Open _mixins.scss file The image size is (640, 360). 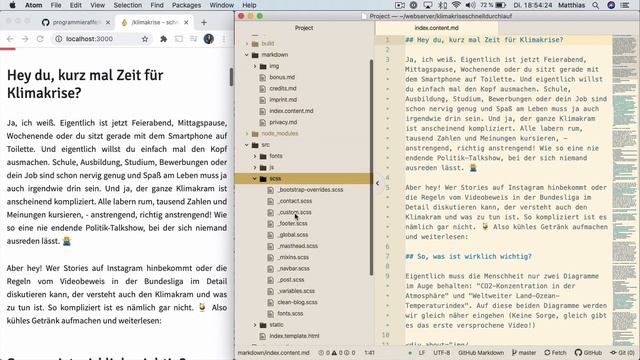tap(293, 257)
